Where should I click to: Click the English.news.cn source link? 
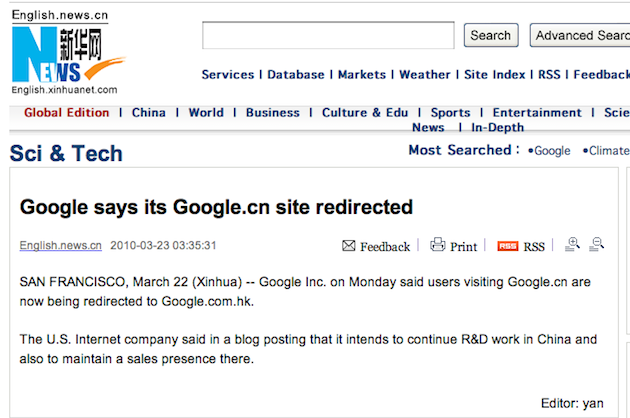[x=61, y=245]
